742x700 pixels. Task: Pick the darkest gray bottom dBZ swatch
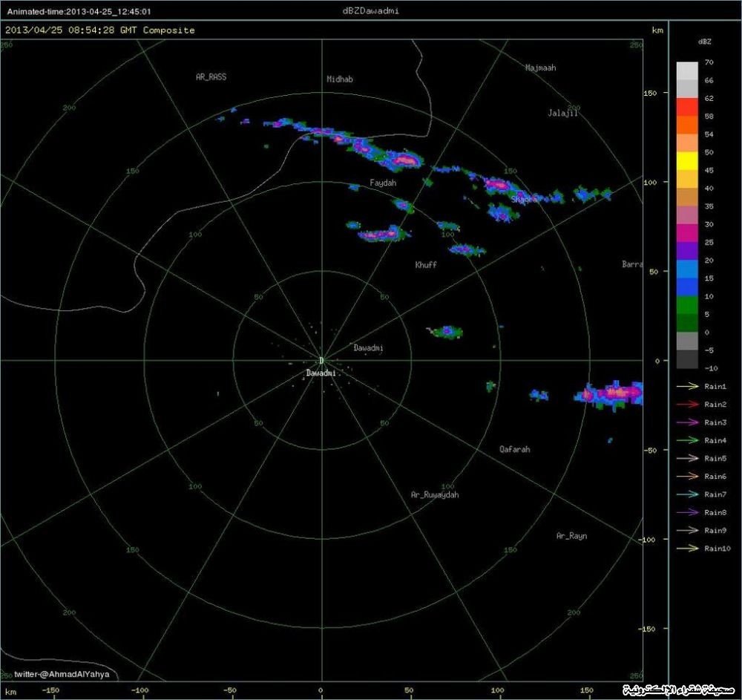(x=687, y=359)
